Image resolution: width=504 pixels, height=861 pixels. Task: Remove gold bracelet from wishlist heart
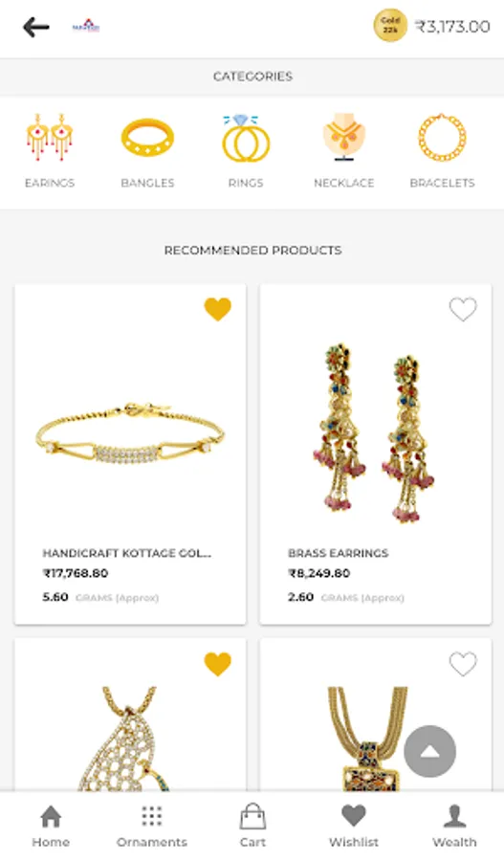point(218,309)
